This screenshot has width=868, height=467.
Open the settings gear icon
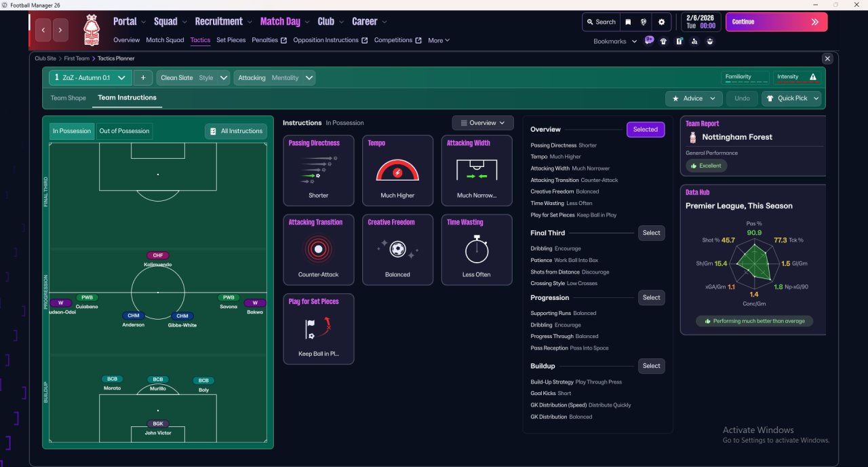[x=662, y=22]
